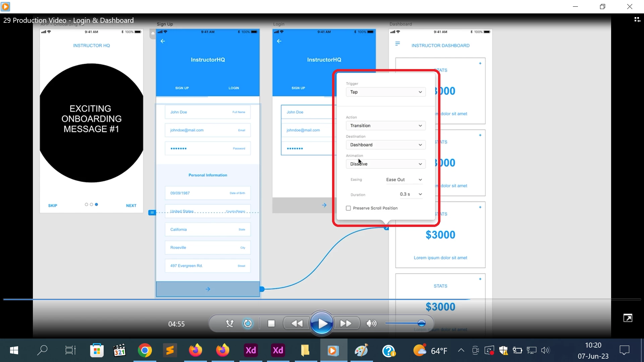Mute the player sound
The width and height of the screenshot is (644, 362).
click(x=371, y=323)
